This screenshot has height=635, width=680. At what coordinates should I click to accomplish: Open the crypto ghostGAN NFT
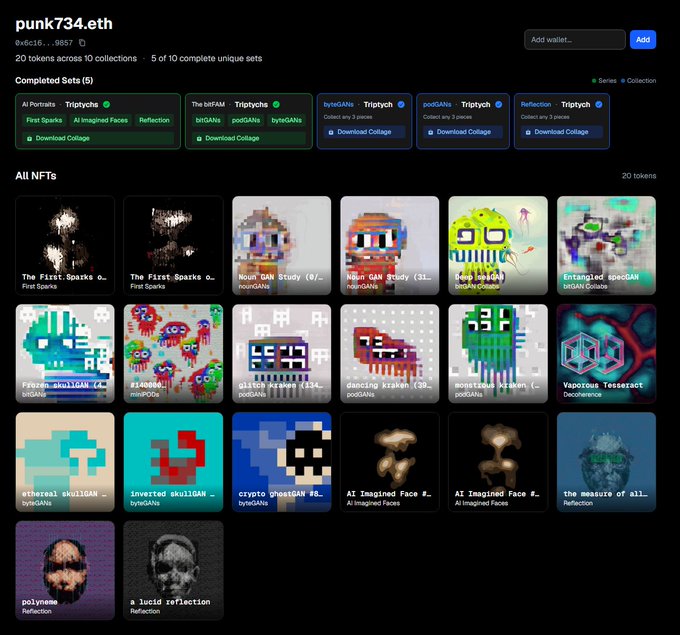pyautogui.click(x=281, y=462)
